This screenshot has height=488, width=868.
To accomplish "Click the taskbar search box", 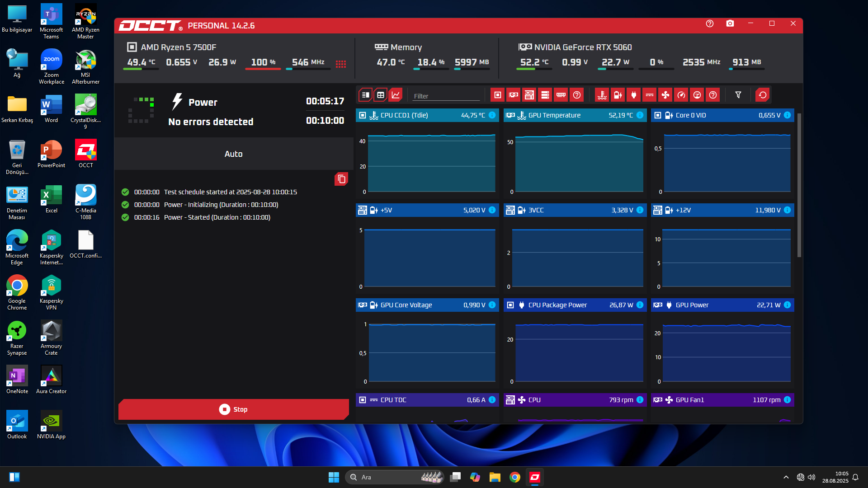I will pyautogui.click(x=394, y=477).
